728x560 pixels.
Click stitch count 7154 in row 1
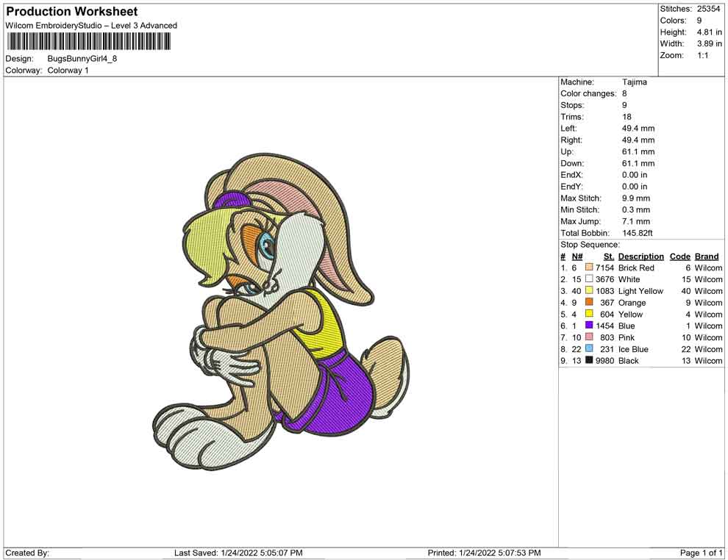click(x=604, y=268)
